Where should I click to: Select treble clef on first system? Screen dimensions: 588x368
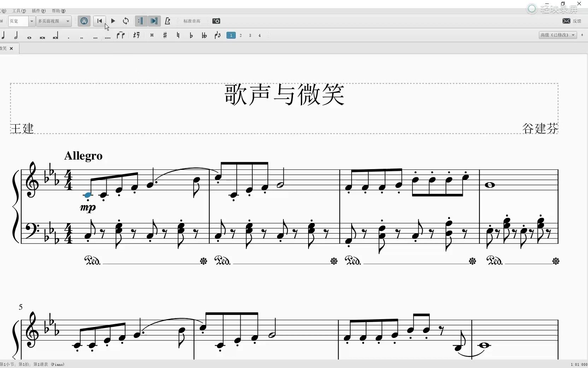click(x=32, y=180)
